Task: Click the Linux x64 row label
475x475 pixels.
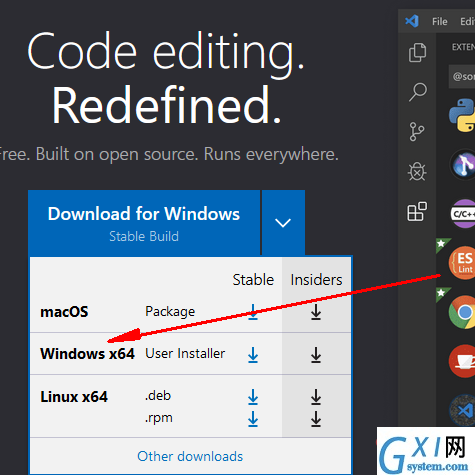Action: pos(74,397)
